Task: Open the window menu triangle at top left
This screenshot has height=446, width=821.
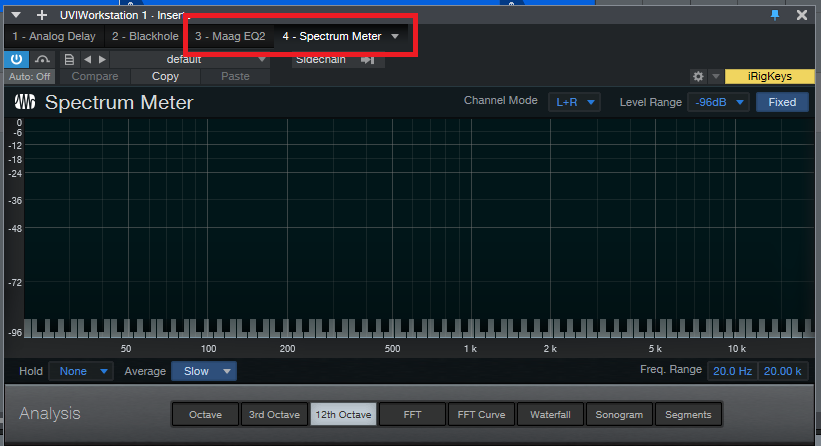Action: coord(16,15)
